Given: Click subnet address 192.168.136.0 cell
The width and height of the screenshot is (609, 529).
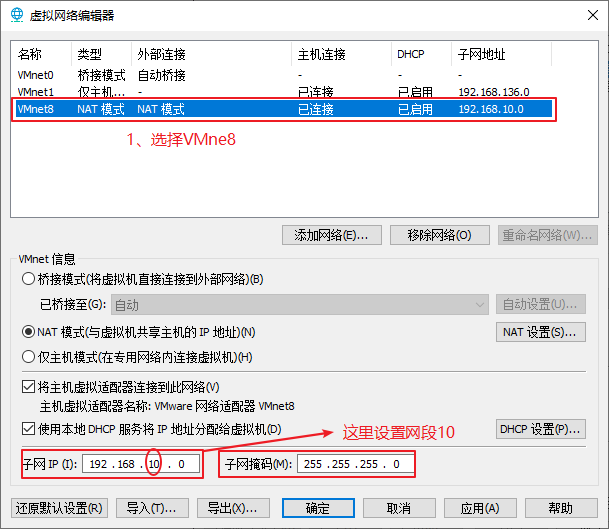Looking at the screenshot, I should 494,92.
